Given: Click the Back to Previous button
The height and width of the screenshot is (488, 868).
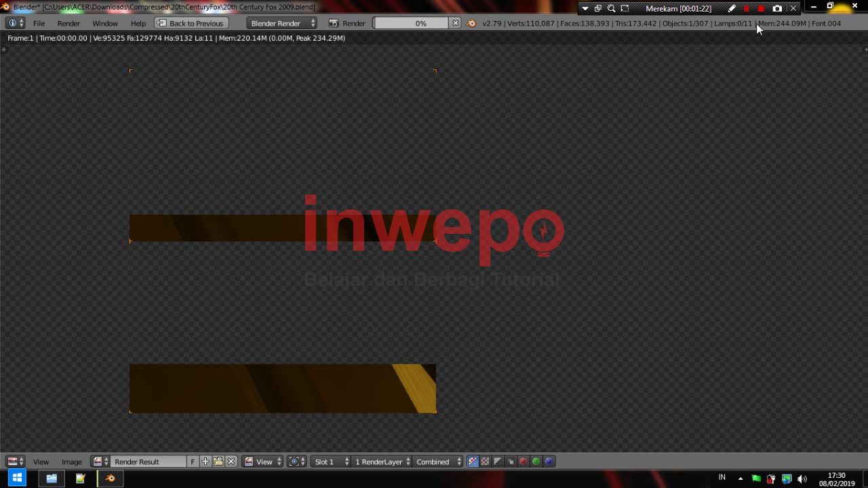Looking at the screenshot, I should pos(191,23).
